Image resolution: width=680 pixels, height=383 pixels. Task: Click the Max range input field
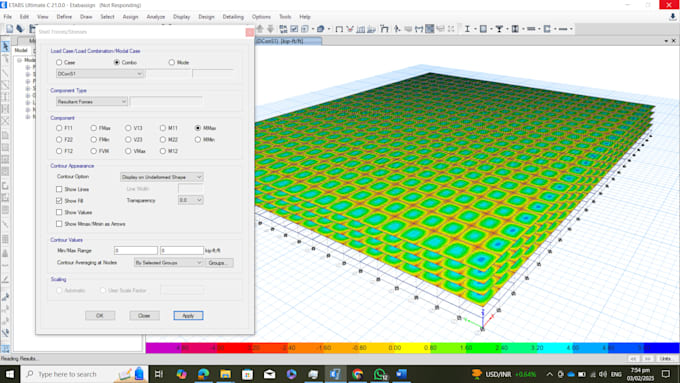click(182, 250)
